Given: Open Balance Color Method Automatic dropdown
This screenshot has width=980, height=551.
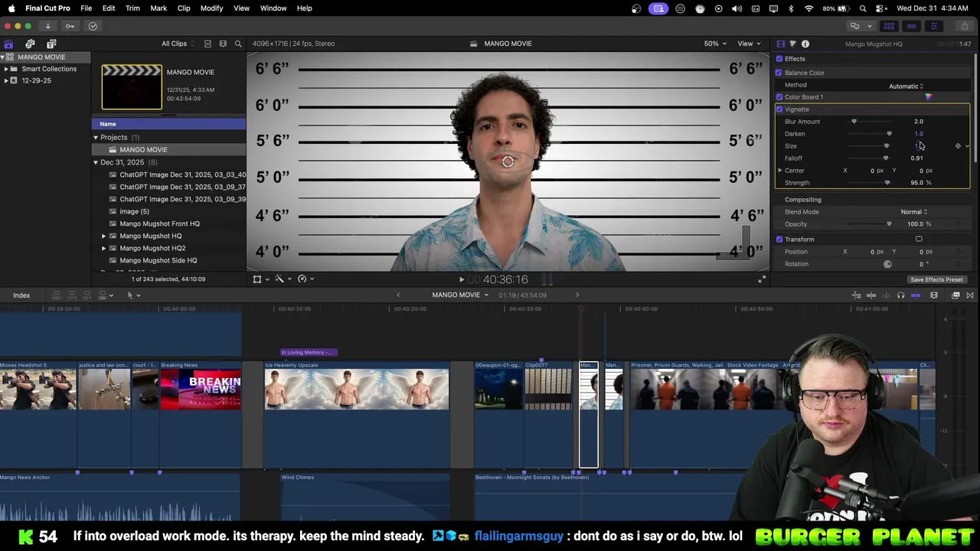Looking at the screenshot, I should point(906,86).
